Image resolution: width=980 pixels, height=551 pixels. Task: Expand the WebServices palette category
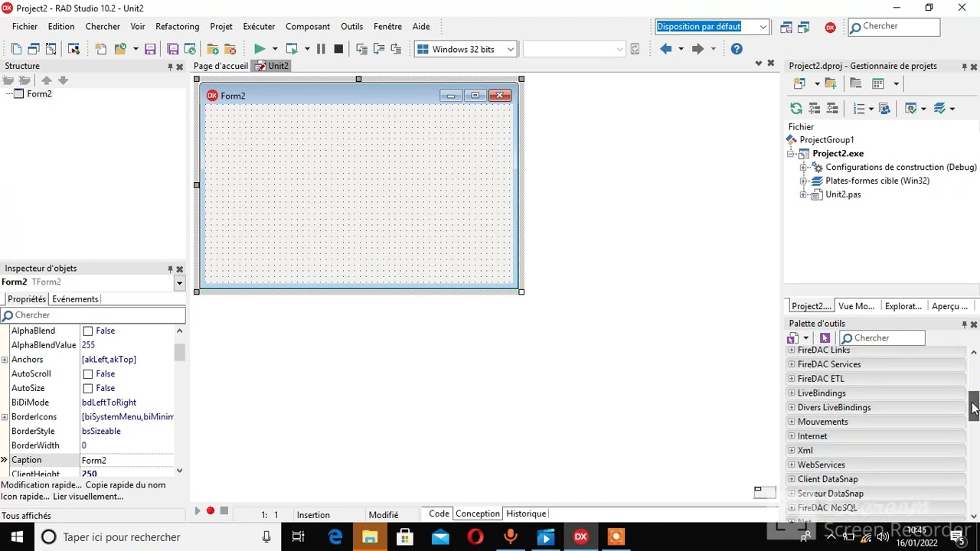click(x=791, y=465)
